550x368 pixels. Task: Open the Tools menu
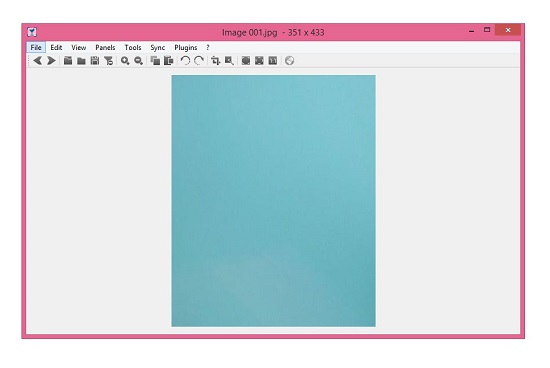point(133,47)
